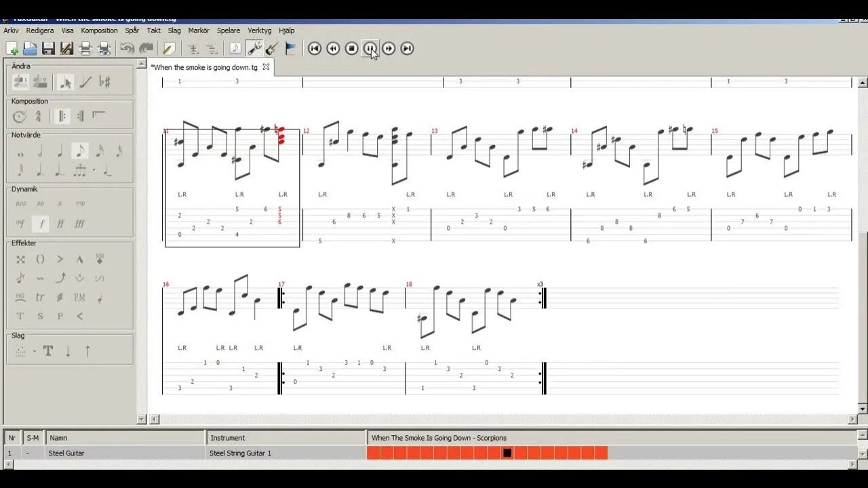Open the Verktyg menu
Viewport: 868px width, 488px height.
coord(260,30)
